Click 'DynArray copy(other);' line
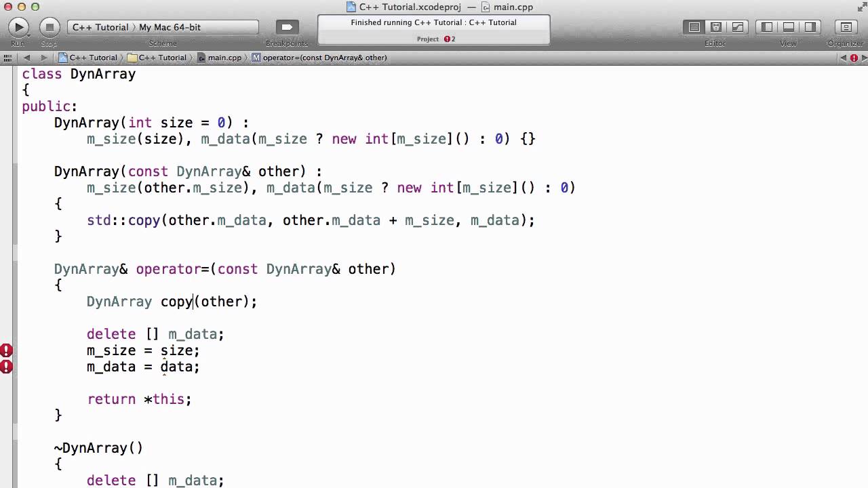Viewport: 868px width, 488px height. [172, 302]
